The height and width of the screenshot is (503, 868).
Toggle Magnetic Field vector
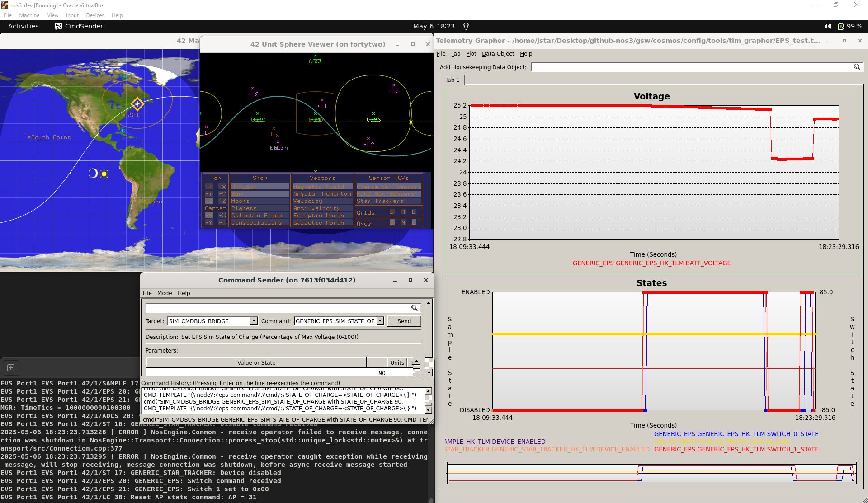(322, 187)
